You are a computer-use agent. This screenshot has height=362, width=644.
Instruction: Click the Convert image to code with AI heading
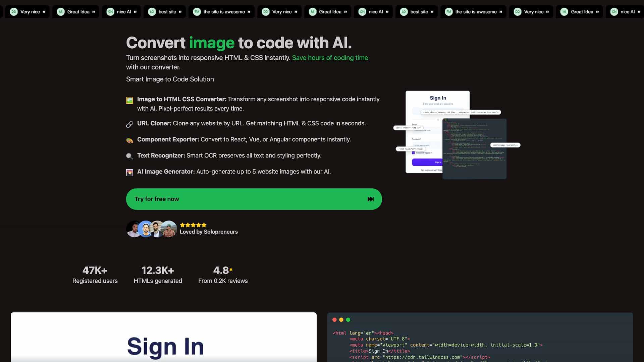239,43
